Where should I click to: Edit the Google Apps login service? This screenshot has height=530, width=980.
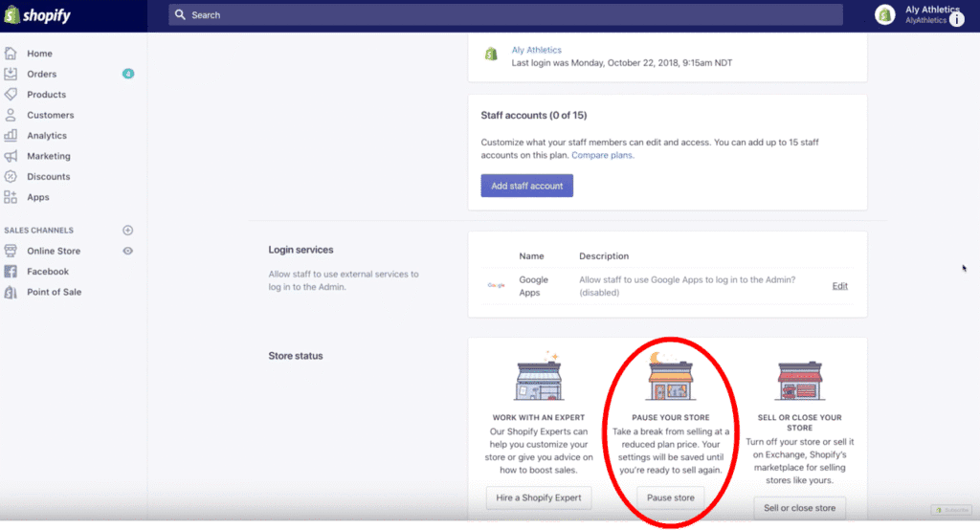click(839, 286)
